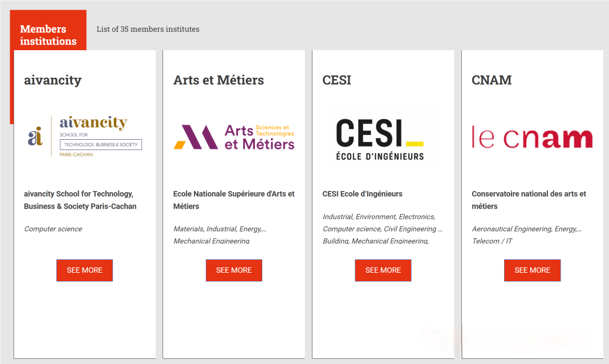
Task: Click the aivancity card heading
Action: coord(53,80)
